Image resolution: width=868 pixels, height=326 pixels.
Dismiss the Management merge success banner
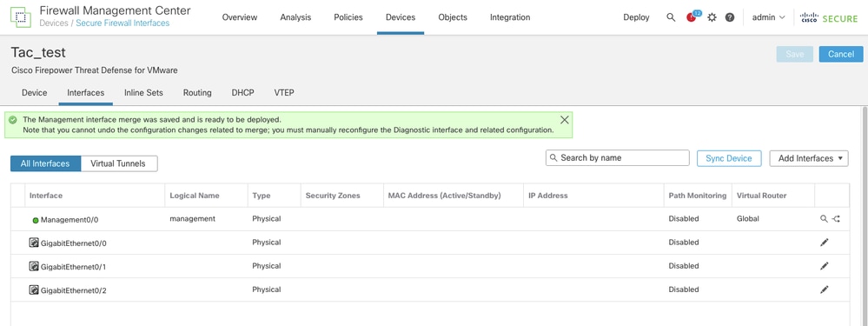pos(565,120)
